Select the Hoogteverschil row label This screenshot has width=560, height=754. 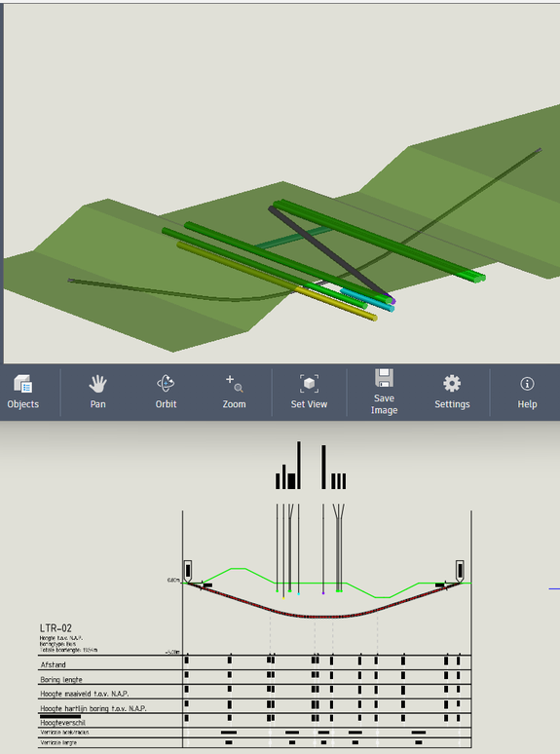click(62, 722)
